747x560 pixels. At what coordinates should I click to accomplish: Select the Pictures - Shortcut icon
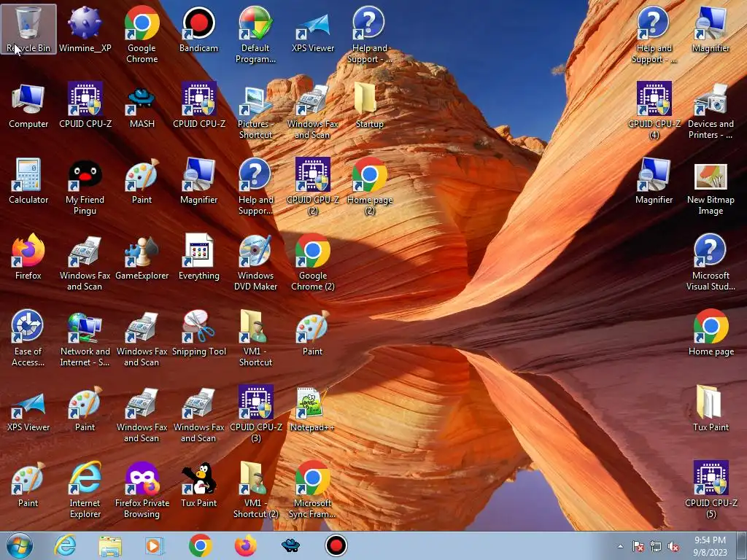pos(255,111)
